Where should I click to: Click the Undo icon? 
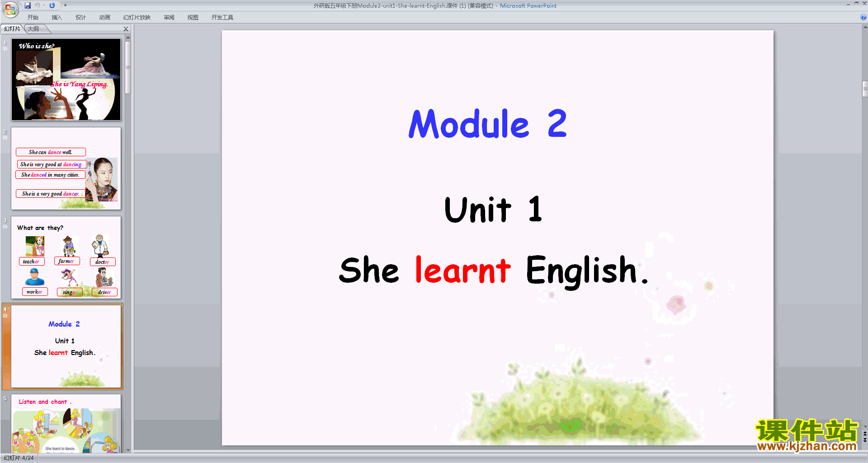pyautogui.click(x=38, y=5)
